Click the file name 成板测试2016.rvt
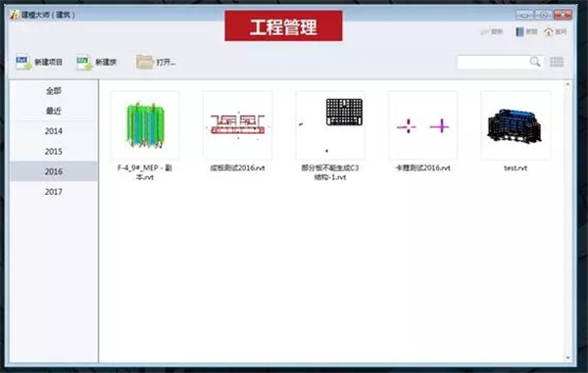This screenshot has height=373, width=588. [x=237, y=167]
